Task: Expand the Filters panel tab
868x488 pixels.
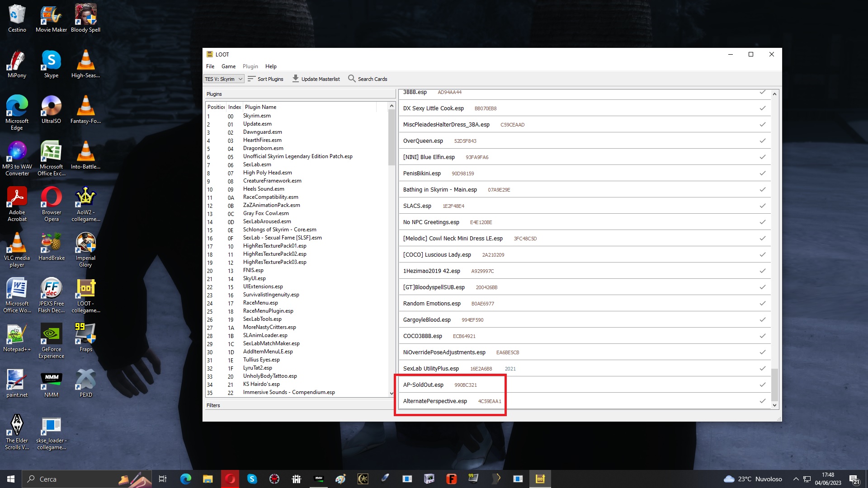Action: click(x=300, y=405)
